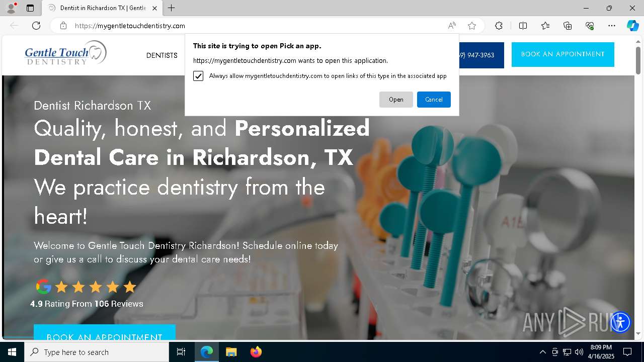Open File Explorer on taskbar

point(231,352)
